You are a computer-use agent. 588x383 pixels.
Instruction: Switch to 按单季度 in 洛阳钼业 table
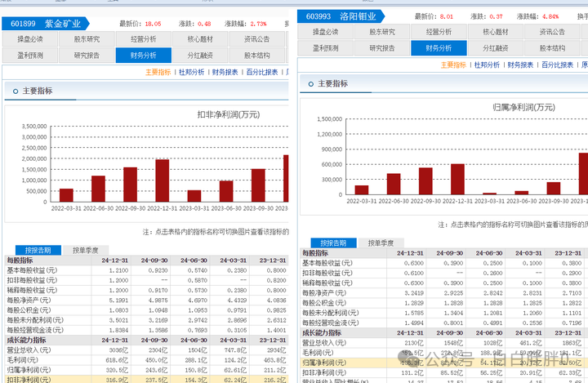pos(381,243)
